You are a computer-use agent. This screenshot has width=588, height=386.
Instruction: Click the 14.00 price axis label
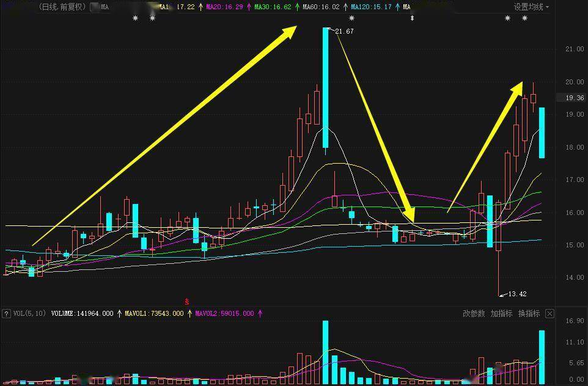[575, 277]
